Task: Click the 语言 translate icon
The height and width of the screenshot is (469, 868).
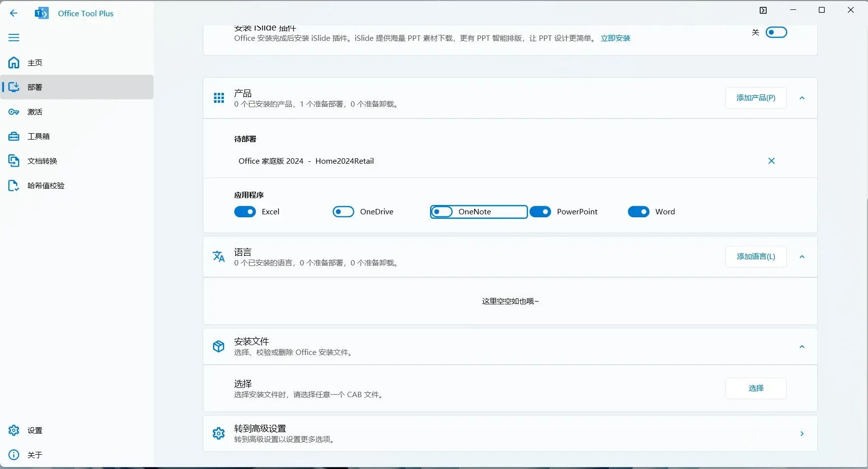Action: click(x=219, y=257)
